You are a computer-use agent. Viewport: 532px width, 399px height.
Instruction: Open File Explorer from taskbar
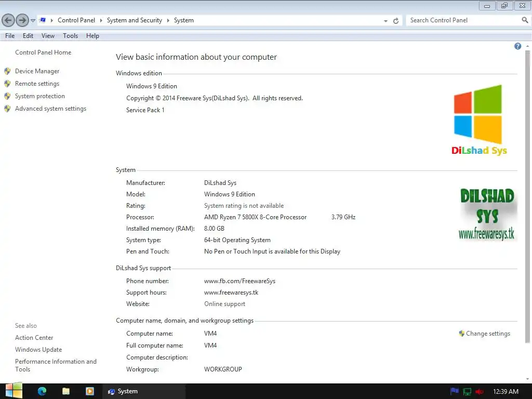66,391
